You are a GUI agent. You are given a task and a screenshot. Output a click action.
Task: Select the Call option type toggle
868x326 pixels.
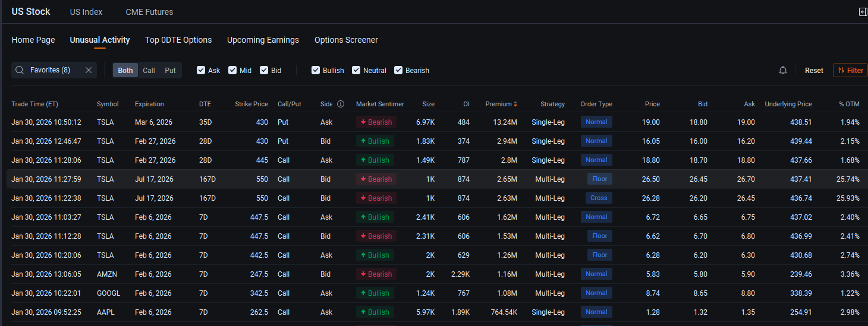pyautogui.click(x=149, y=70)
